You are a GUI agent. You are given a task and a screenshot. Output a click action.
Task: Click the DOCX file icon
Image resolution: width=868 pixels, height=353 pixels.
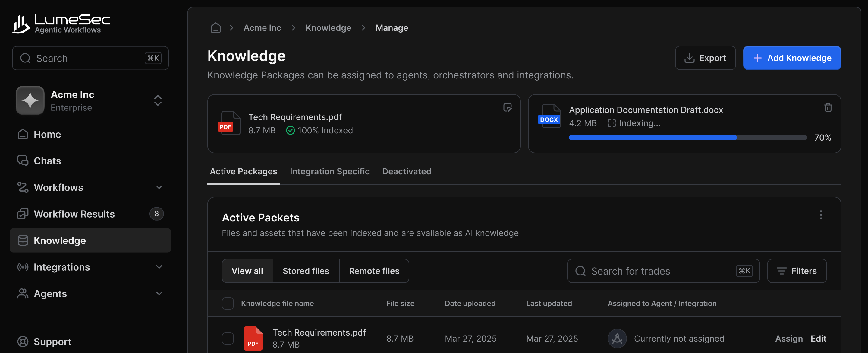point(549,116)
